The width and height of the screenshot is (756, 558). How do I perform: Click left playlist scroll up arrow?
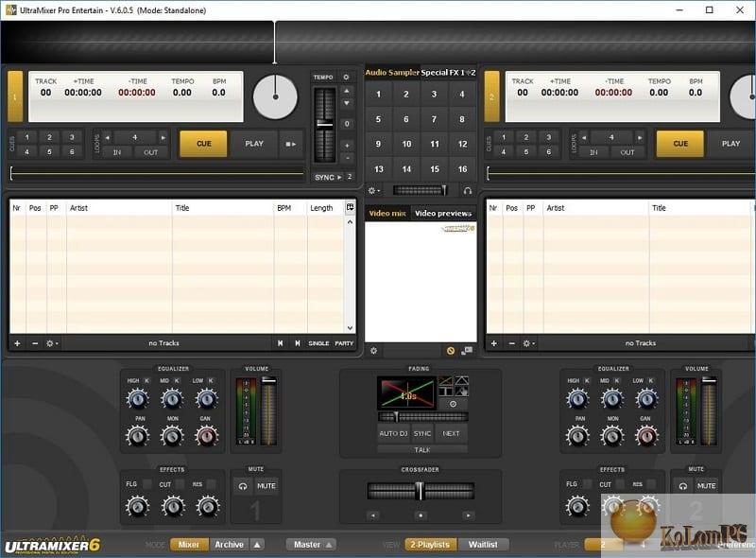[x=350, y=222]
